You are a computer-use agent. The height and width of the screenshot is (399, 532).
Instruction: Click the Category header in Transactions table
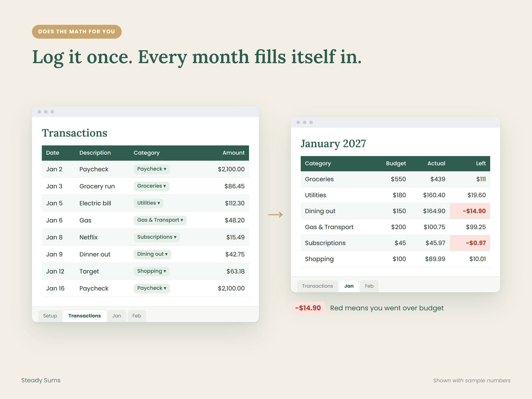pos(146,153)
